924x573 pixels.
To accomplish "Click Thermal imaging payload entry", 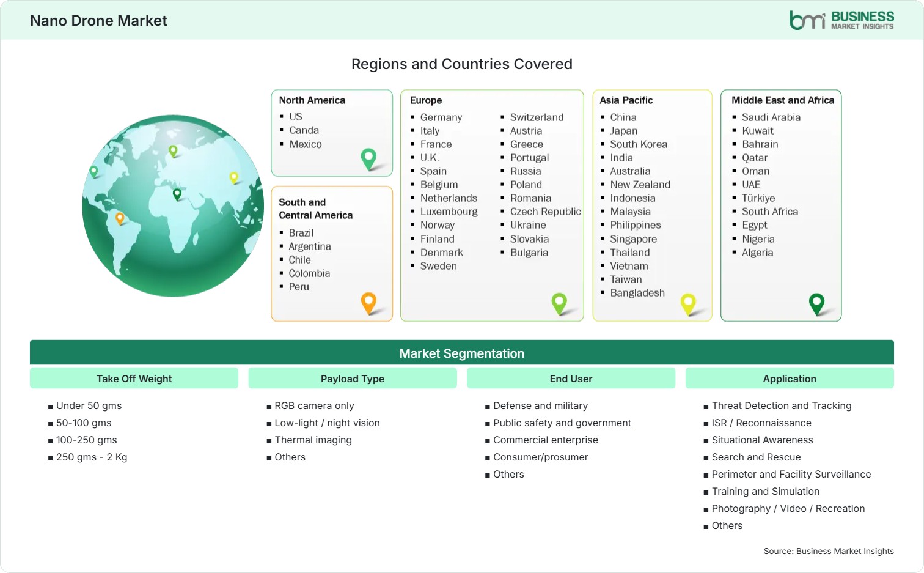I will (x=313, y=440).
